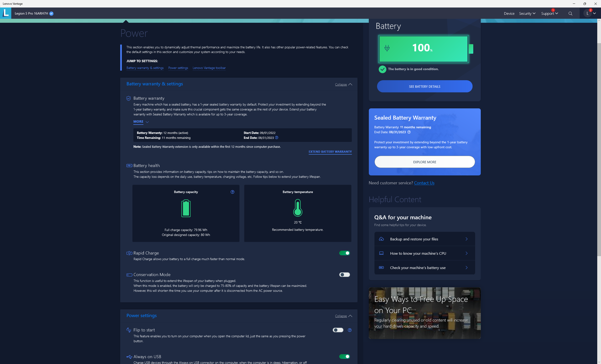Click the Battery warranty shield icon
The width and height of the screenshot is (601, 364).
tap(129, 98)
